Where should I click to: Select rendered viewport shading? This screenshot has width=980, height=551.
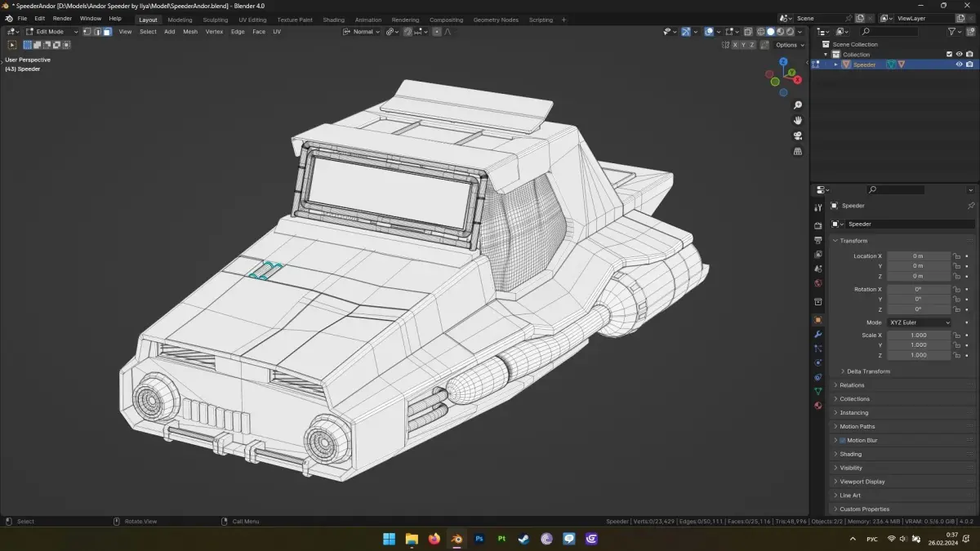[x=790, y=32]
